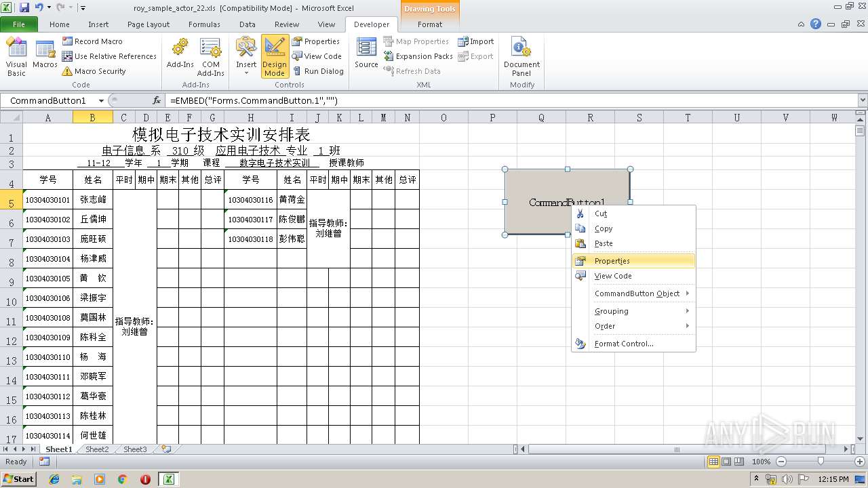
Task: Click the zoom slider handle
Action: 821,462
